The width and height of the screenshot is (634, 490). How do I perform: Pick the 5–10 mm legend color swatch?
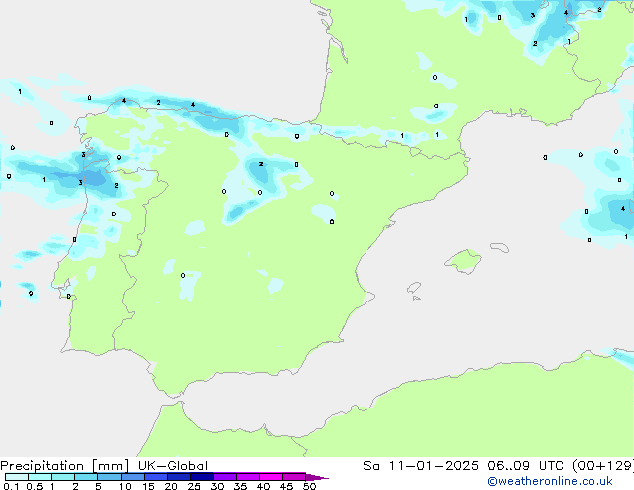click(109, 477)
